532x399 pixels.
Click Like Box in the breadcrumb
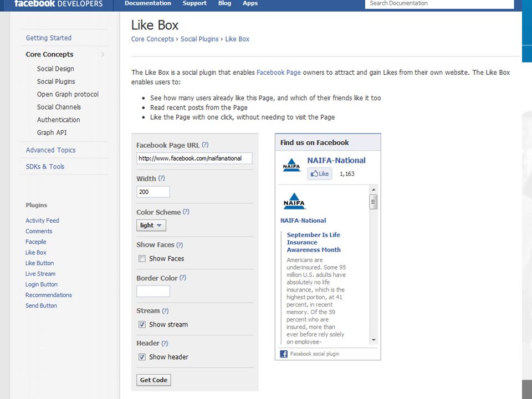237,39
